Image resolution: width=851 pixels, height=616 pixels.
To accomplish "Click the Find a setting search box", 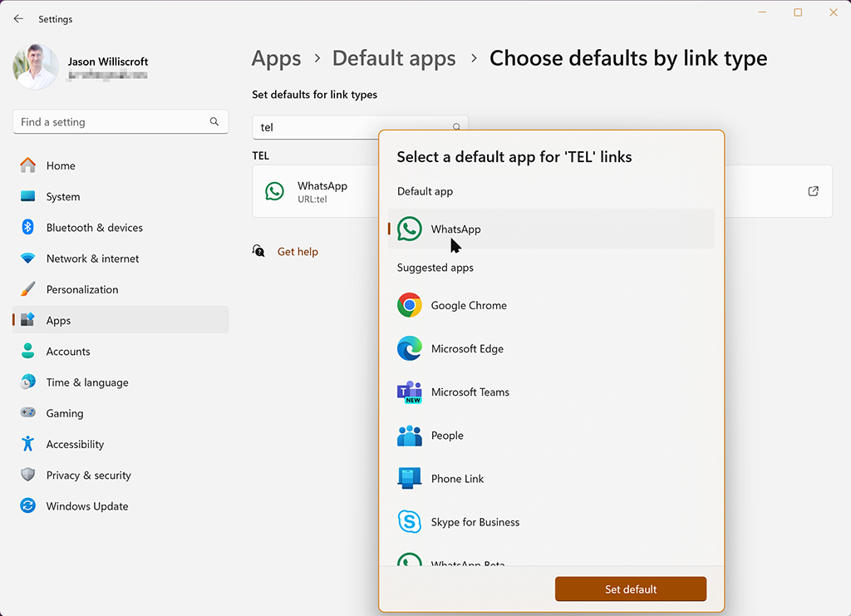I will (x=121, y=122).
